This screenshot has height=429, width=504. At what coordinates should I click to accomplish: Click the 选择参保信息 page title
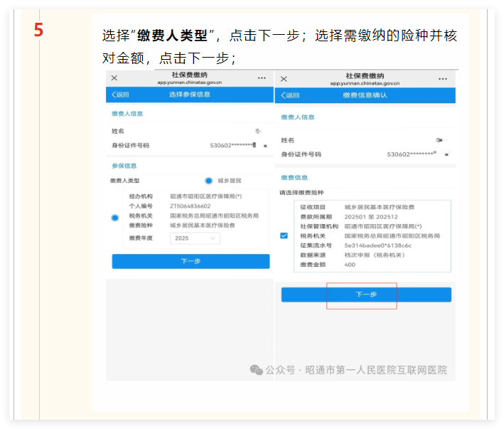(190, 95)
